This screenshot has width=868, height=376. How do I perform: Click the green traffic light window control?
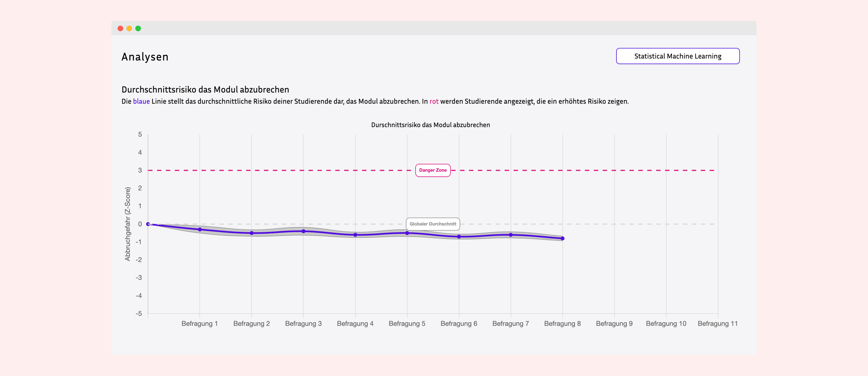[138, 29]
